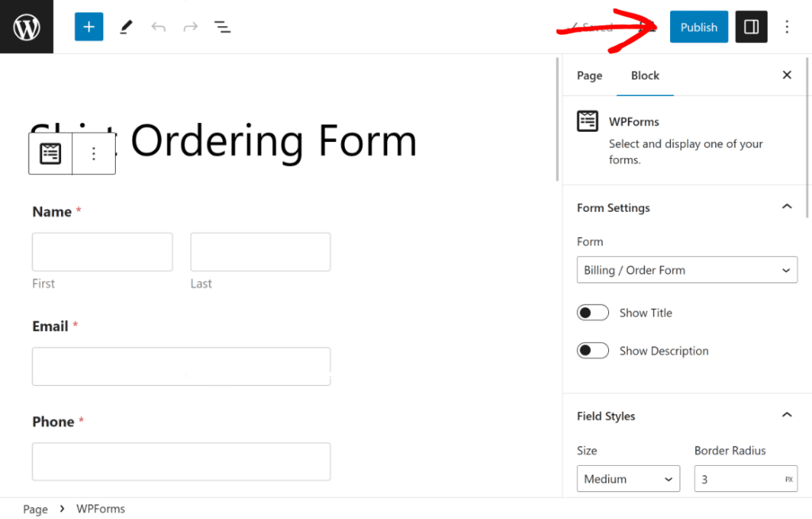
Task: Click the Undo arrow
Action: 158,26
